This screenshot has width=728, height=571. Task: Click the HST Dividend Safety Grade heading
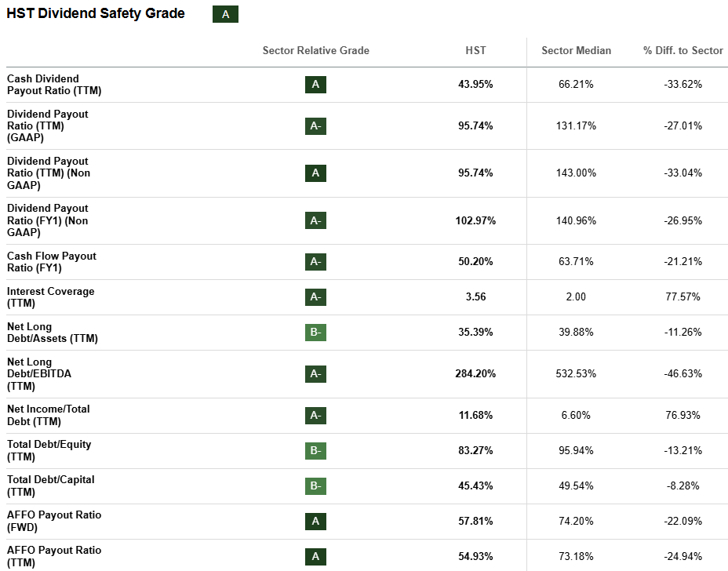[96, 13]
